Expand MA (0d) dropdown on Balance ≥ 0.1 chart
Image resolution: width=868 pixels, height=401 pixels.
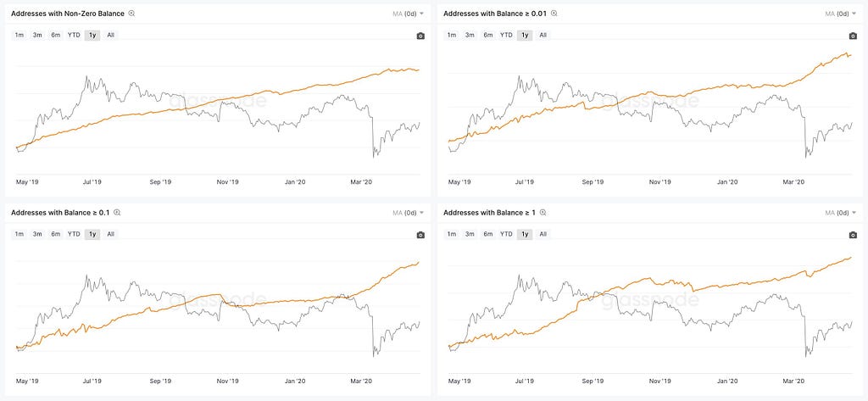click(x=406, y=213)
